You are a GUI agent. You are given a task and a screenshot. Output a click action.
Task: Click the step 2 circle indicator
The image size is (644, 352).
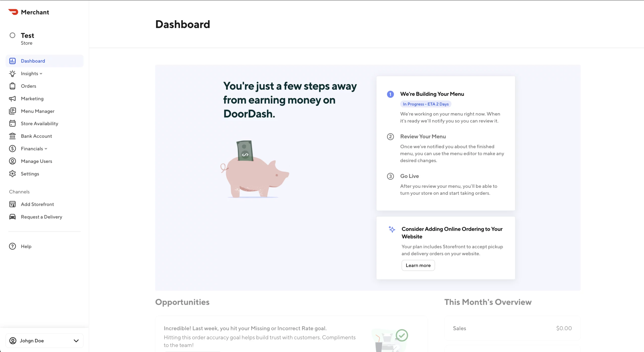tap(390, 137)
